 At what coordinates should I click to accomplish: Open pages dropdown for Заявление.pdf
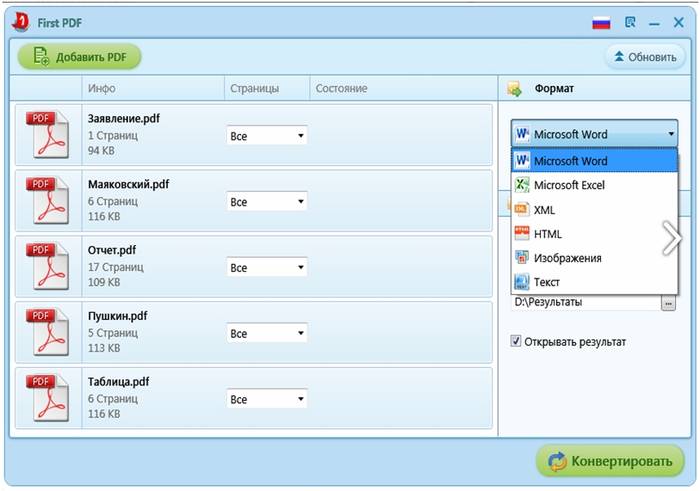pyautogui.click(x=267, y=136)
